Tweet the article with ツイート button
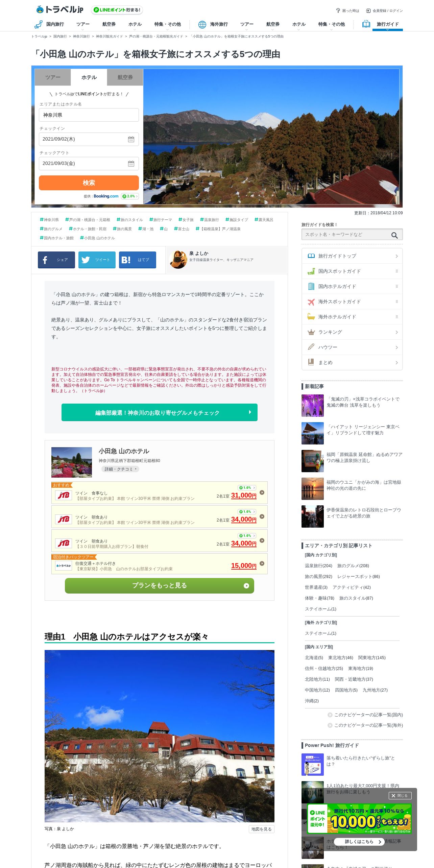Screen dimensions: 434x868 (97, 260)
